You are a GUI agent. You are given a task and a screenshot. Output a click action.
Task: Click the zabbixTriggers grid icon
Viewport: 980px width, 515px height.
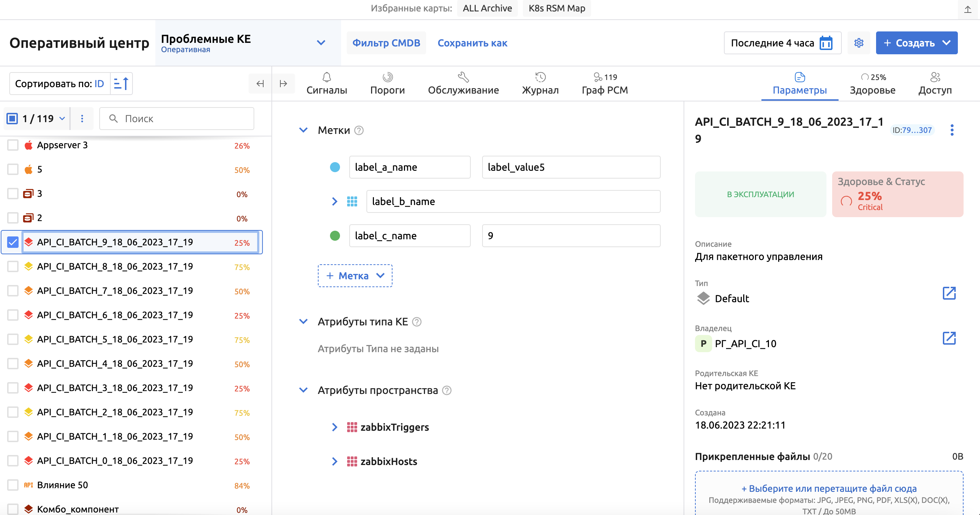352,427
